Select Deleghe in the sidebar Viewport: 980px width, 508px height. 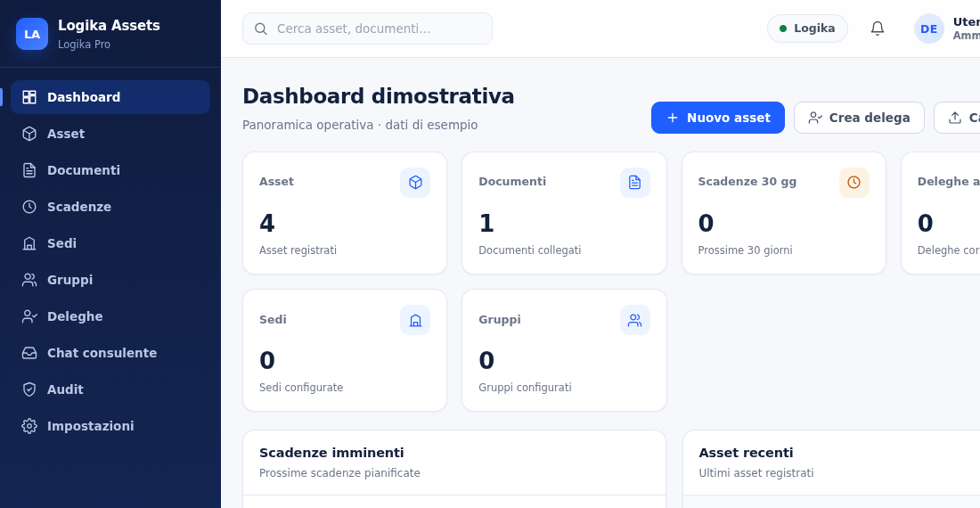[x=110, y=316]
